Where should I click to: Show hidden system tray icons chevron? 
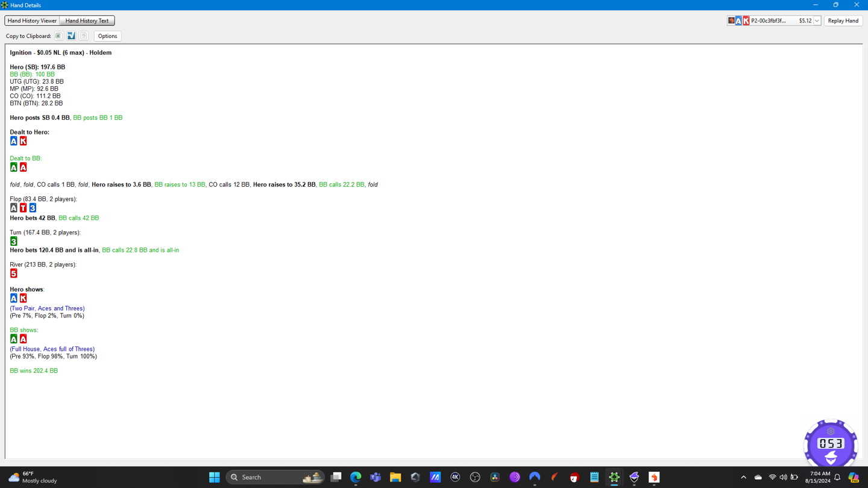click(x=743, y=477)
